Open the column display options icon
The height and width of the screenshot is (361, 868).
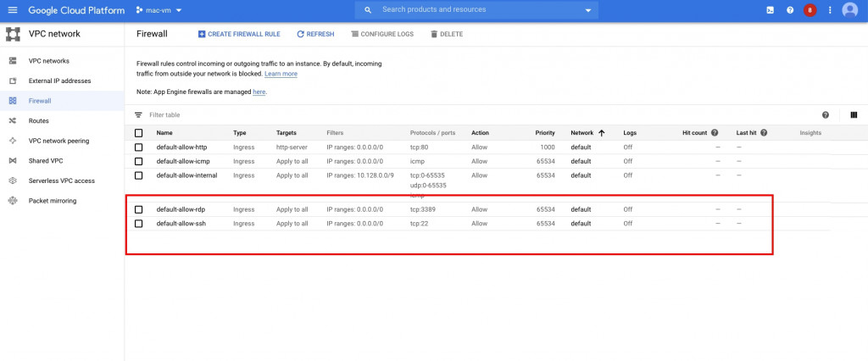pos(854,115)
